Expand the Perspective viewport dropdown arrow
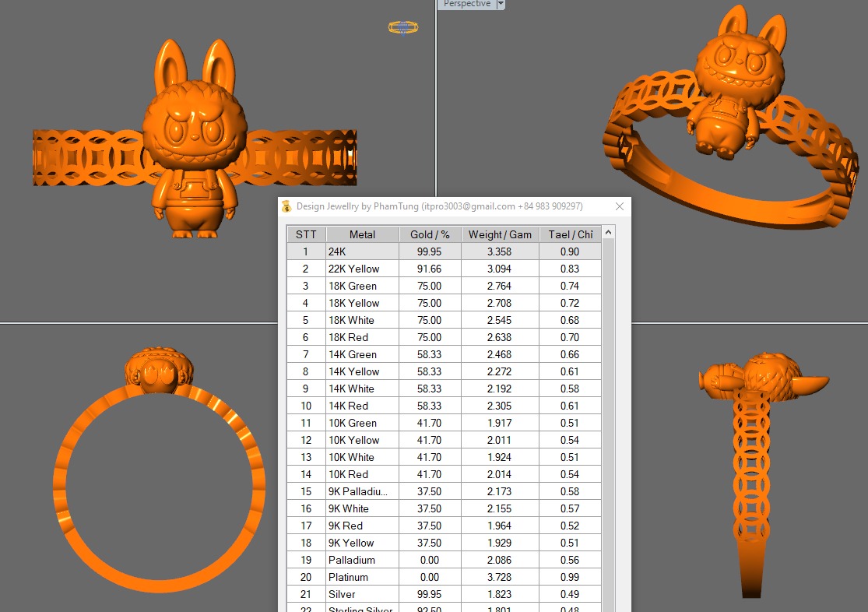The height and width of the screenshot is (612, 868). pos(501,5)
